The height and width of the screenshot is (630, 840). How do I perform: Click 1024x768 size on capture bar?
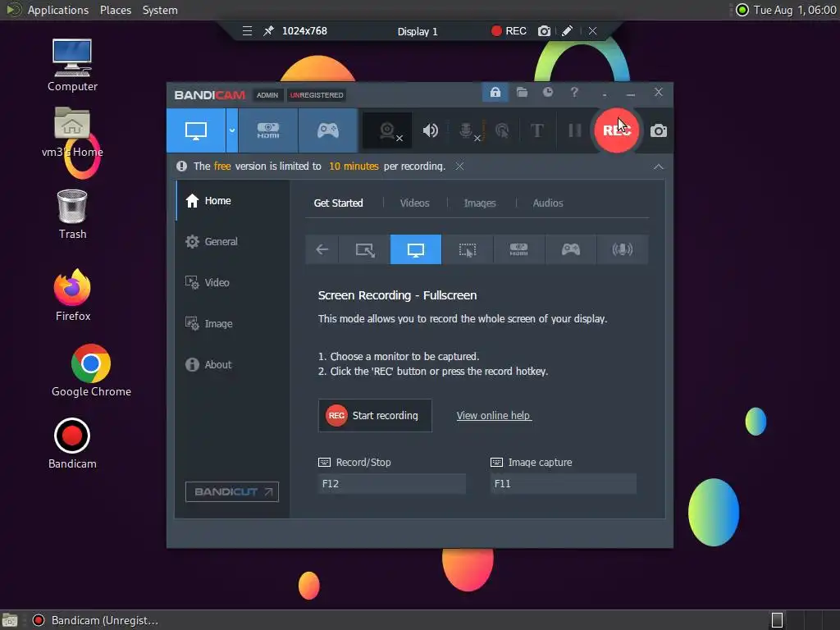click(x=304, y=31)
